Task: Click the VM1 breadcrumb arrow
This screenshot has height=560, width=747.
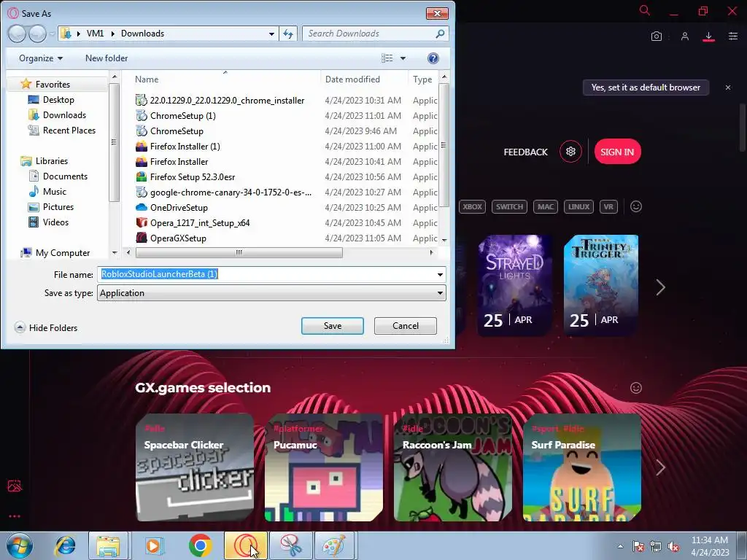Action: 113,34
